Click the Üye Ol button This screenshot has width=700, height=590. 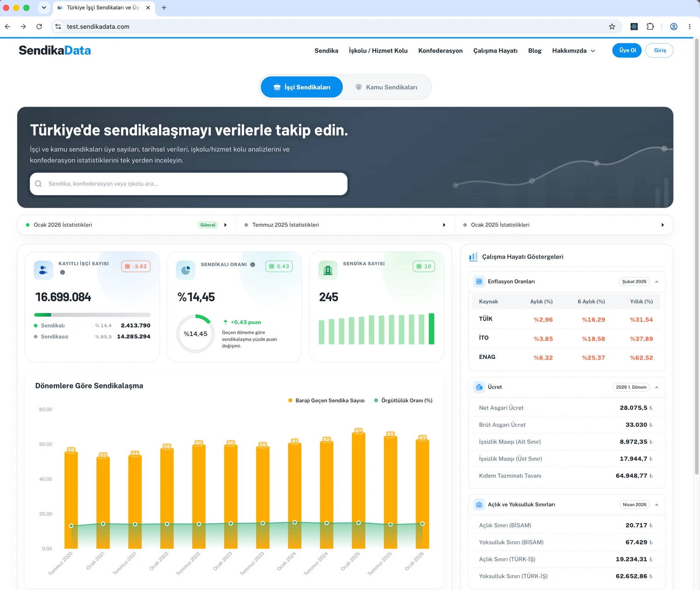(627, 50)
